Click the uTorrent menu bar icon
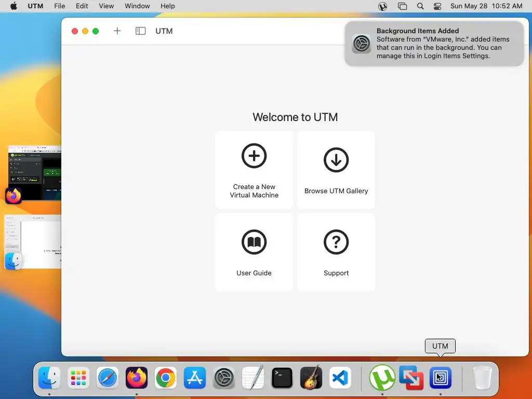 tap(382, 6)
